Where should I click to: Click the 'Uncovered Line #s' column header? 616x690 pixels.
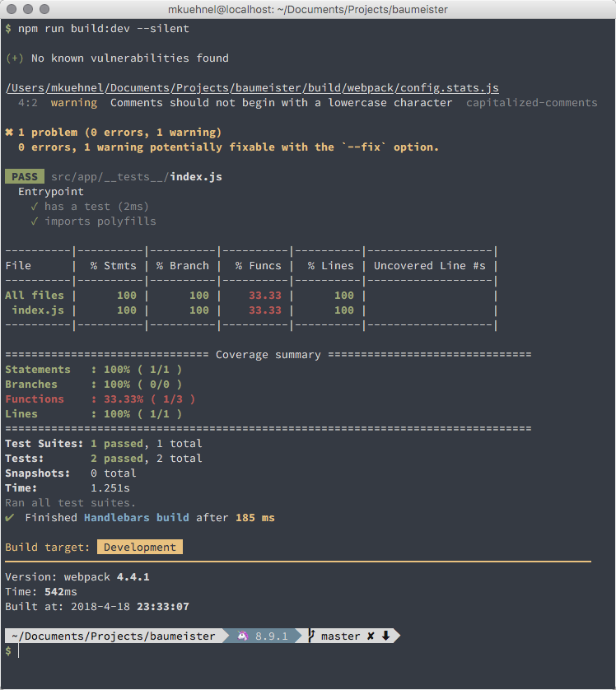[x=429, y=266]
